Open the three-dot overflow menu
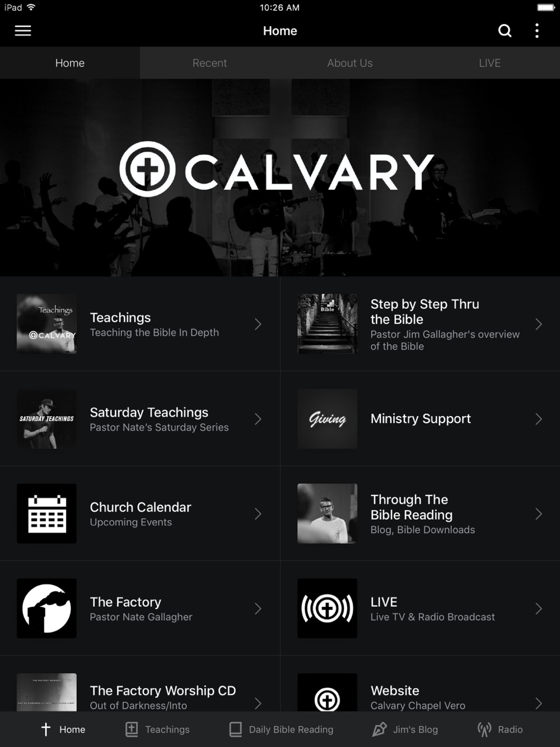Screen dimensions: 560x747 click(x=536, y=31)
